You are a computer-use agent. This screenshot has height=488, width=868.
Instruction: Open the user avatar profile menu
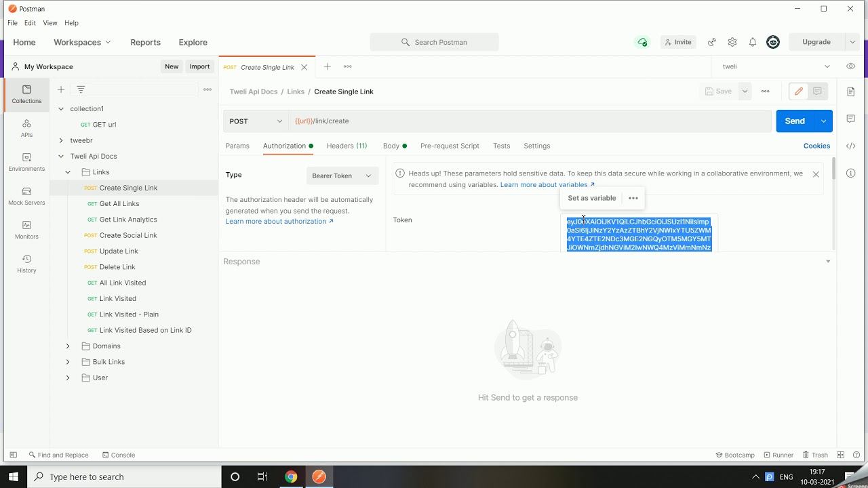coord(773,42)
